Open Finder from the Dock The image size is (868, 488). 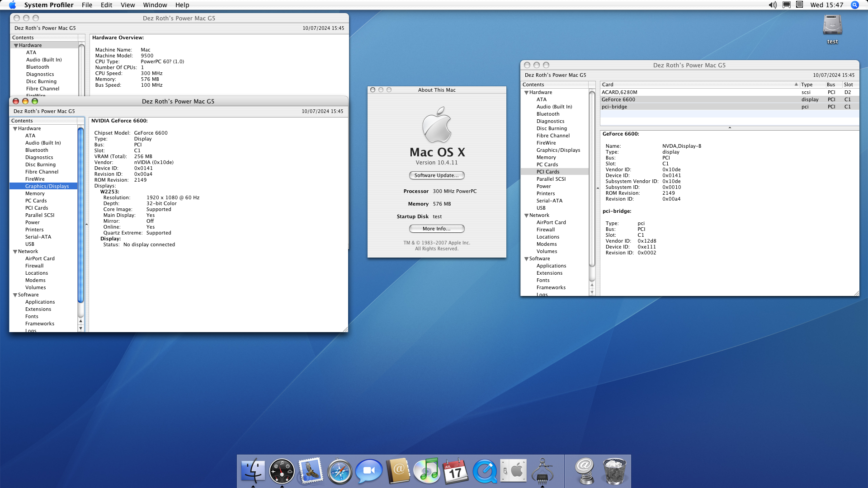(x=253, y=471)
